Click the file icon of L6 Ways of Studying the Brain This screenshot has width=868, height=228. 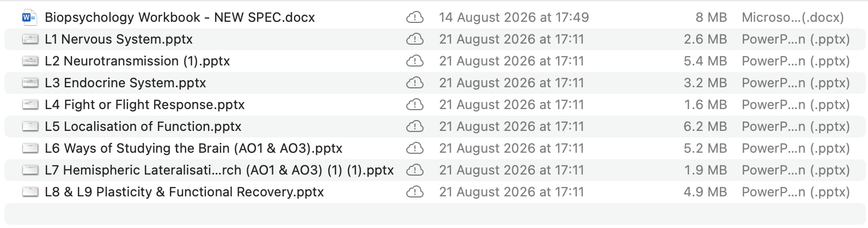[30, 148]
